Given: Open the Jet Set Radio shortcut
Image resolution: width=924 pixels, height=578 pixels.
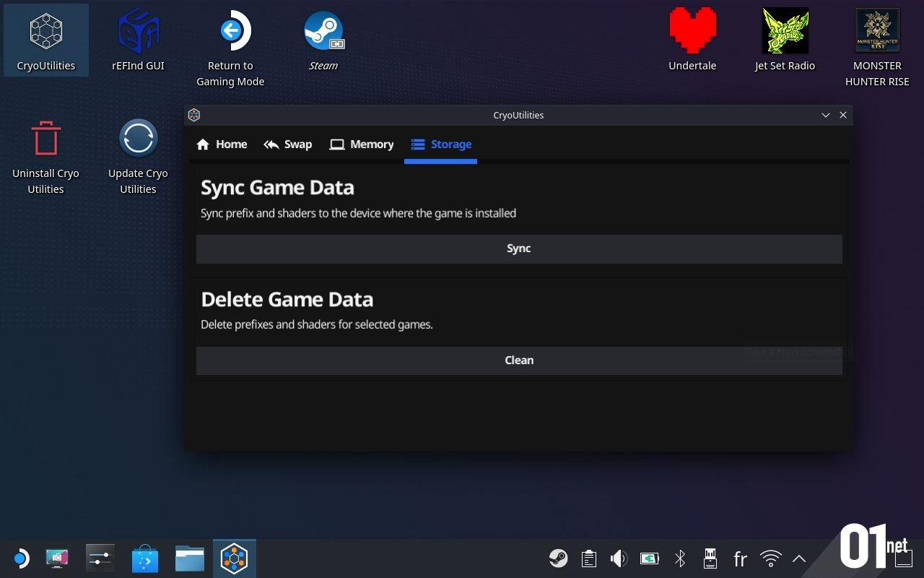Looking at the screenshot, I should pyautogui.click(x=785, y=40).
